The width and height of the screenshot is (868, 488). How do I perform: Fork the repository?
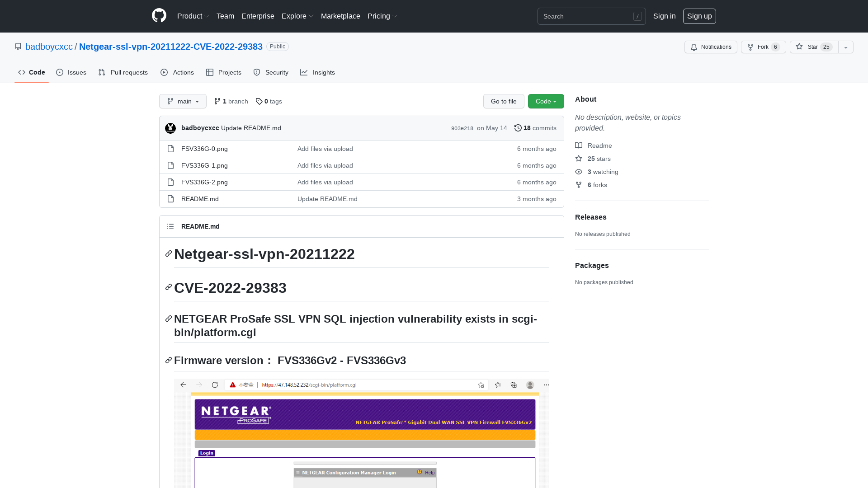coord(763,47)
